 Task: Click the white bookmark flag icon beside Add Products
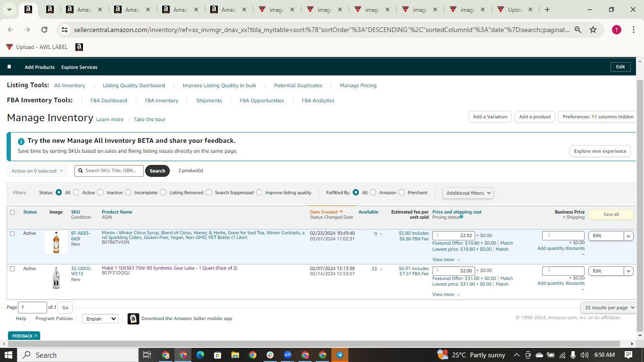point(9,67)
